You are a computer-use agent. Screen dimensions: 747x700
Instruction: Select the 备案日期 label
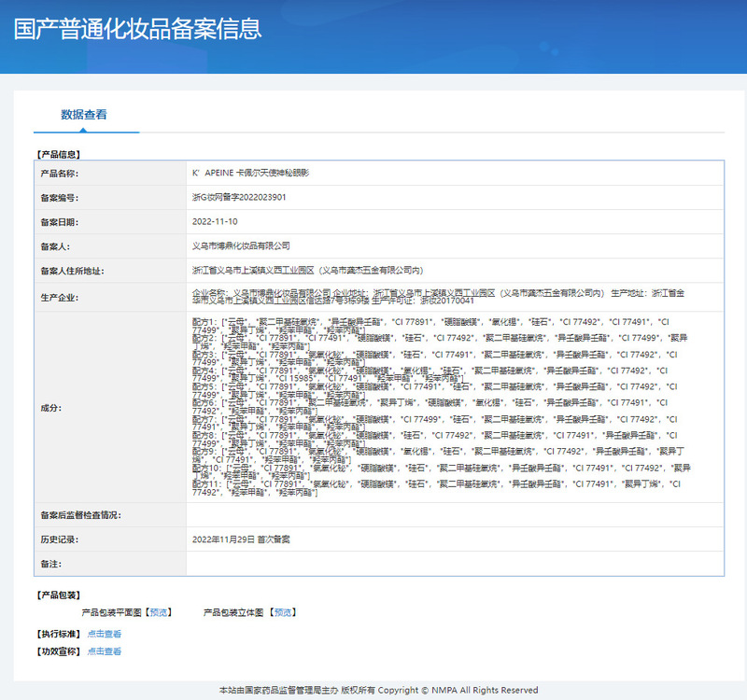[x=60, y=222]
